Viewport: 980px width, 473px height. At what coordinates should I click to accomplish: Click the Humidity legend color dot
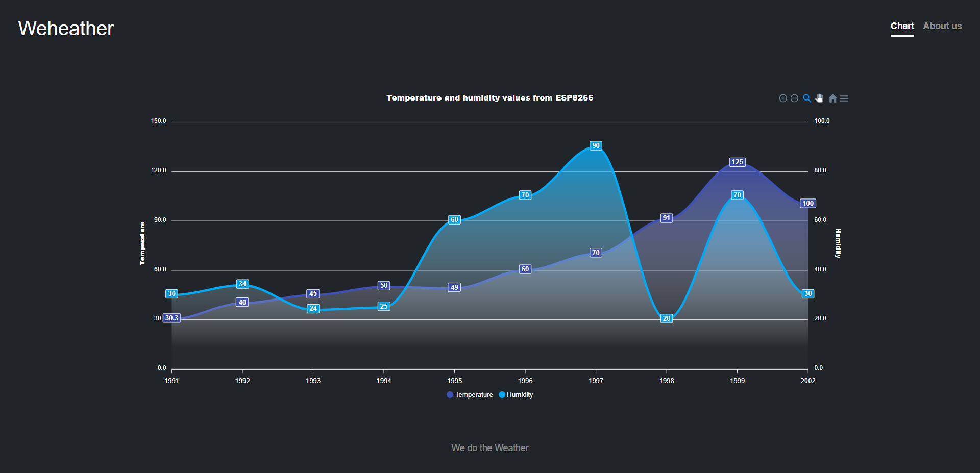502,395
